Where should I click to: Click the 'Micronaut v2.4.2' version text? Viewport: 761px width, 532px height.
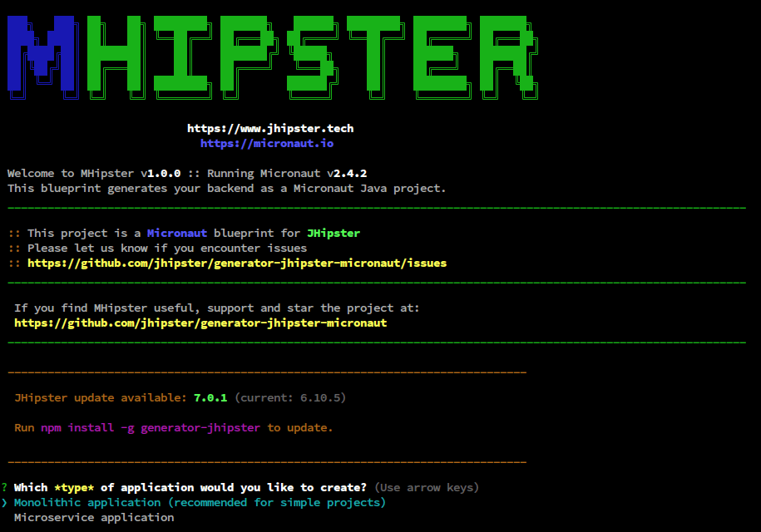coord(314,174)
